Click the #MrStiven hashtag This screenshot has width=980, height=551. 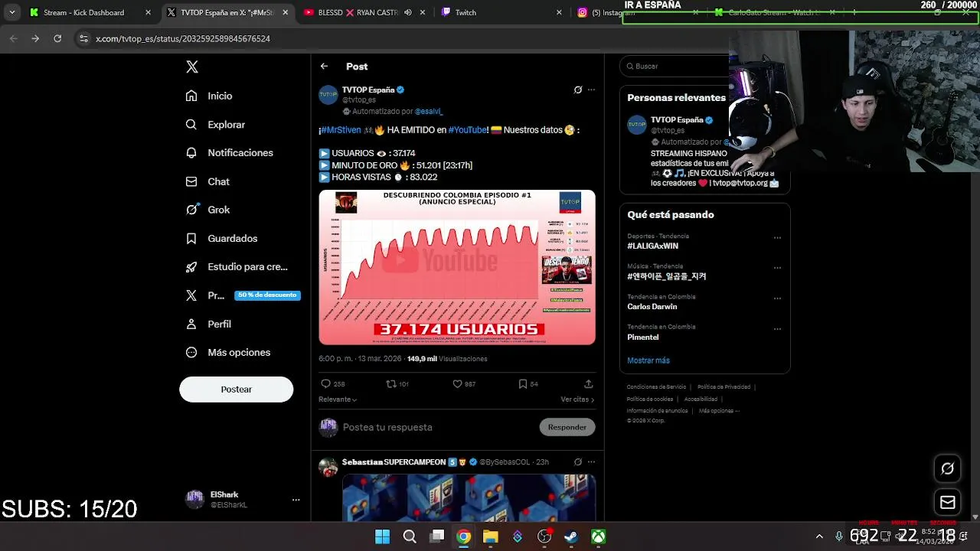tap(341, 130)
